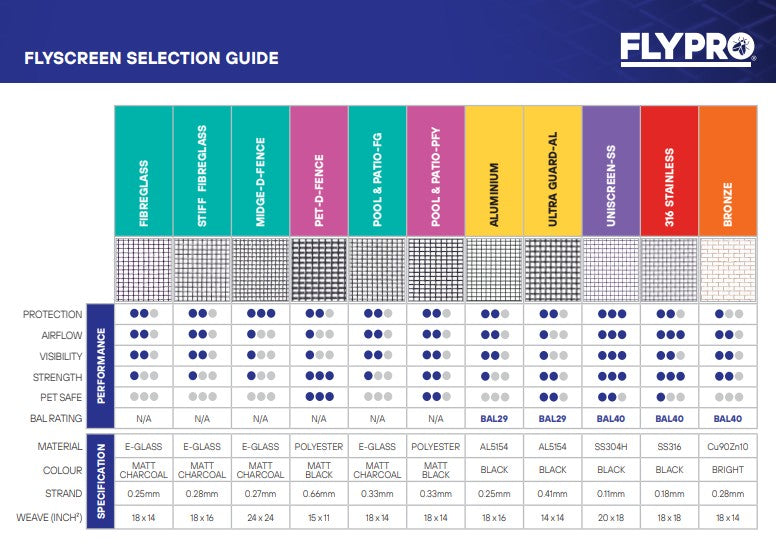776x548 pixels.
Task: Select the Pet-D-Fence mesh sample thumbnail
Action: 319,269
